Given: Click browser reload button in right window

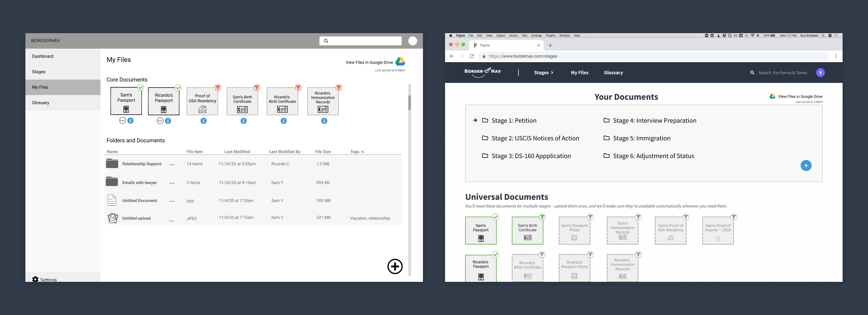Looking at the screenshot, I should click(472, 56).
